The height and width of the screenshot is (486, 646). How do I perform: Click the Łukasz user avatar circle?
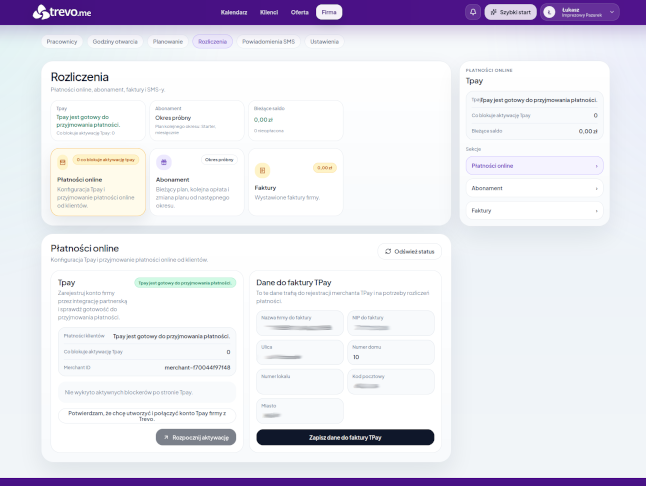point(549,12)
